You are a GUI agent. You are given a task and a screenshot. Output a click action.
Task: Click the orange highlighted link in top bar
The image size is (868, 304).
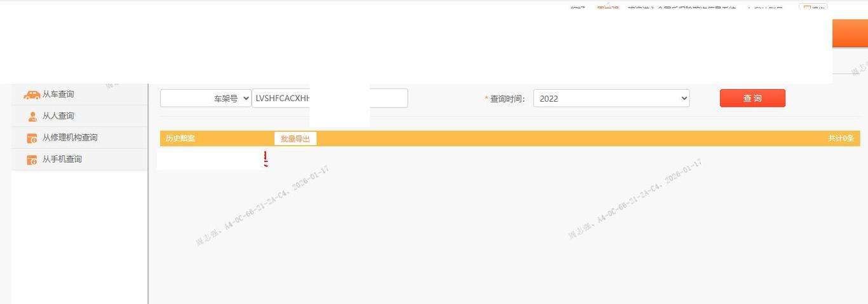[607, 8]
